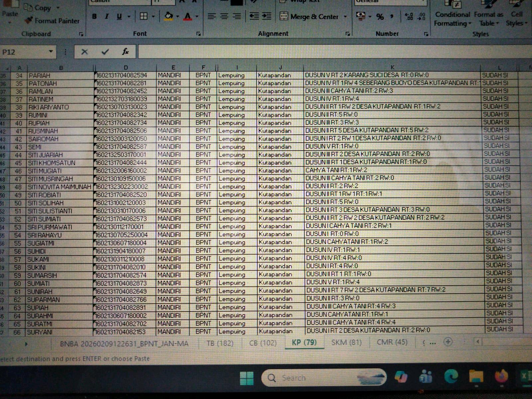Toggle Bold formatting in the Font group
Viewport: 532px width, 399px height.
tap(95, 16)
